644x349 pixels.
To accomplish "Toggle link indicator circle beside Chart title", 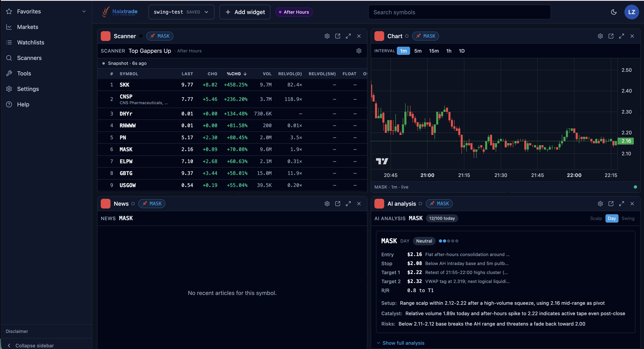I will coord(407,36).
